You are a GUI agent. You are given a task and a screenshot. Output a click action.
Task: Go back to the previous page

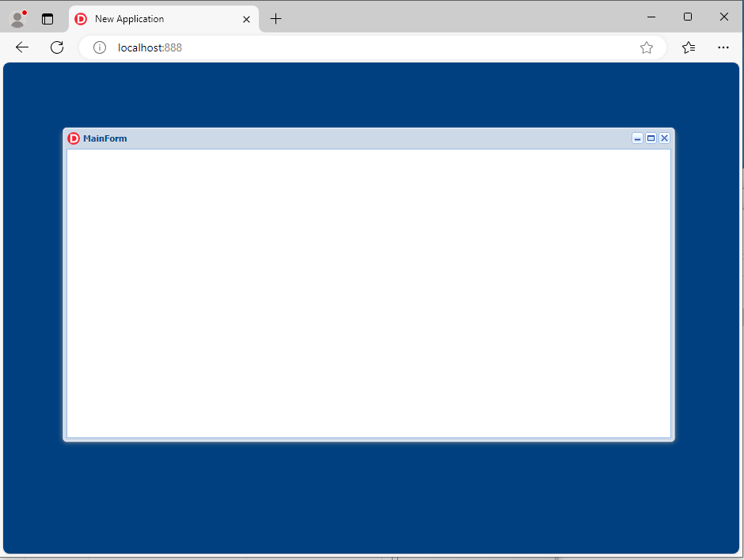tap(22, 47)
